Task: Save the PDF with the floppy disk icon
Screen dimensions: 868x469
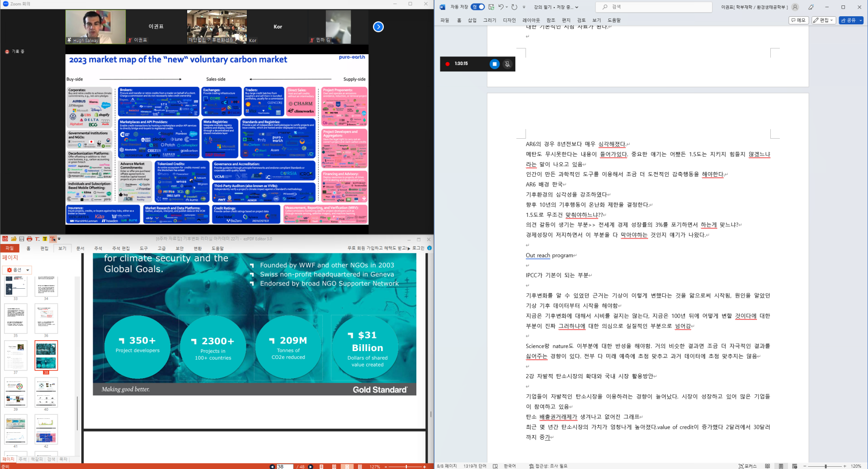Action: click(21, 239)
